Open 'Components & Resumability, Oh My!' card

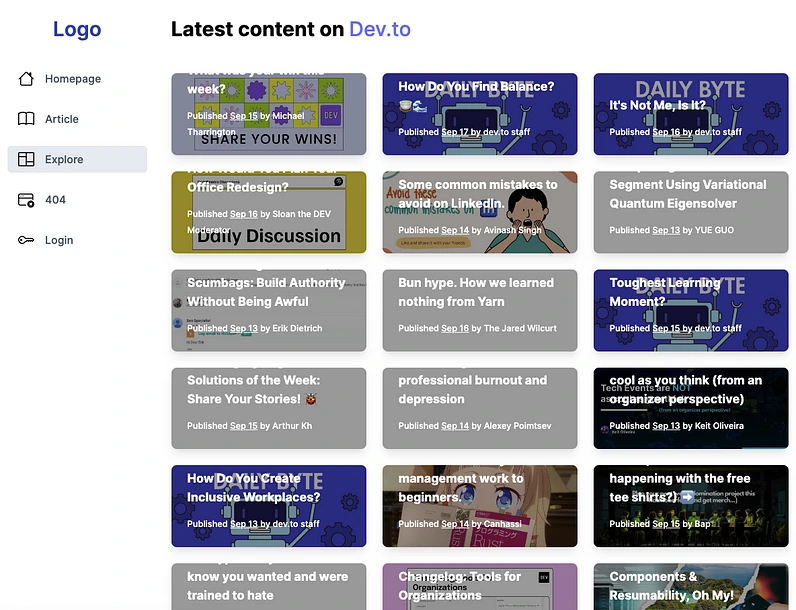pos(691,587)
